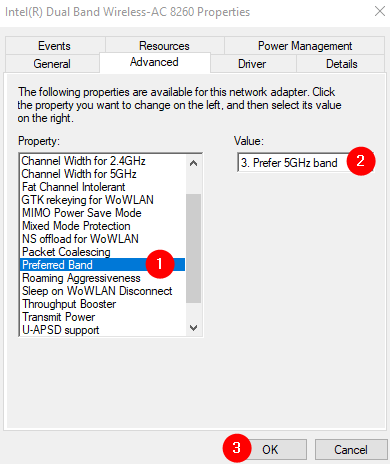Image resolution: width=390 pixels, height=464 pixels.
Task: Click the Cancel button
Action: [351, 449]
